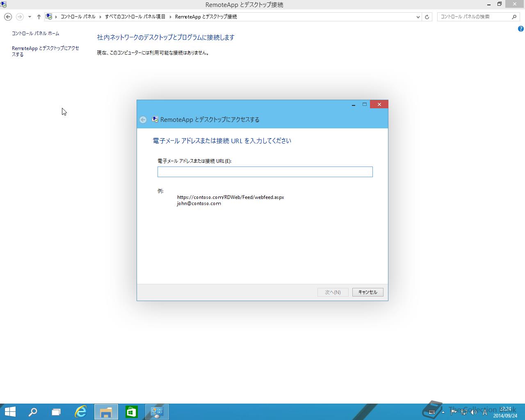Expand chevron after すべてのコントロール パネル項目
Screen dimensions: 525x420
[x=171, y=17]
